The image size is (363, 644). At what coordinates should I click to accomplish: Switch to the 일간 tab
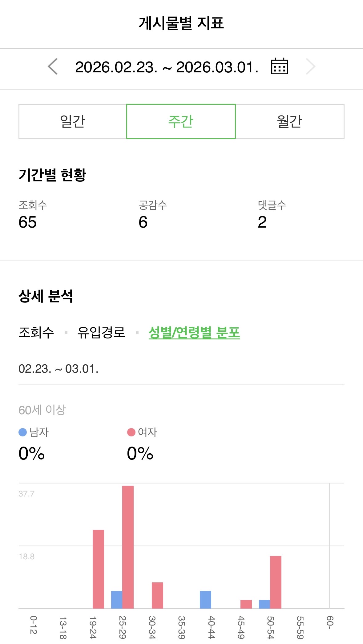pyautogui.click(x=73, y=121)
